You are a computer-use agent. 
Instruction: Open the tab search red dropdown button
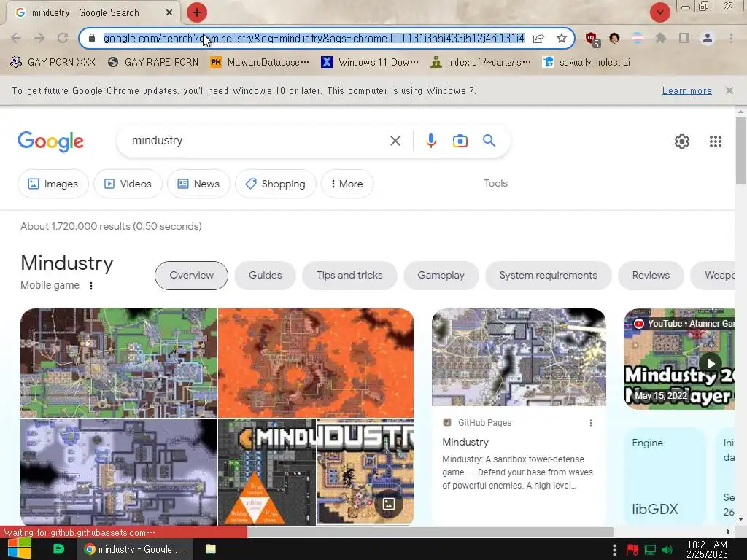coord(659,12)
